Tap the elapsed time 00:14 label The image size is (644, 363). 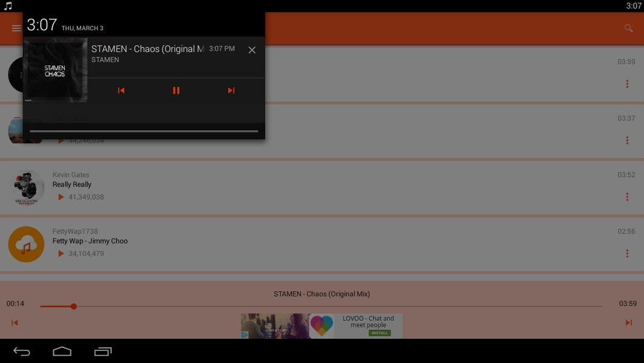(x=15, y=304)
